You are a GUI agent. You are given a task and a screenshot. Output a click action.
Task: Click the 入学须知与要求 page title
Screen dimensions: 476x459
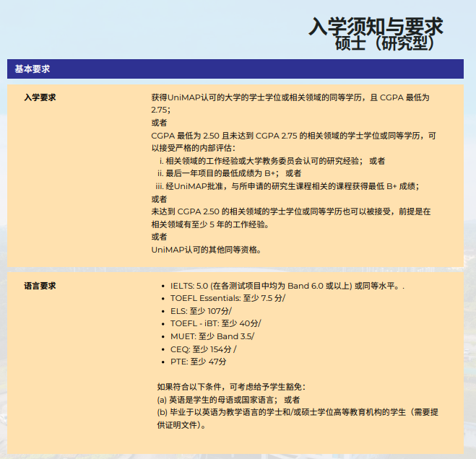(376, 26)
